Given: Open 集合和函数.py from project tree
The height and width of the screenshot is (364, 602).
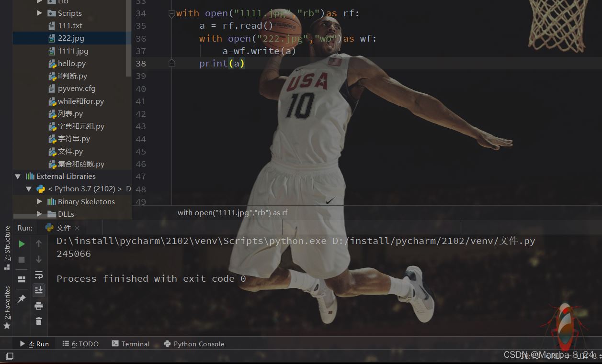Looking at the screenshot, I should (x=81, y=164).
